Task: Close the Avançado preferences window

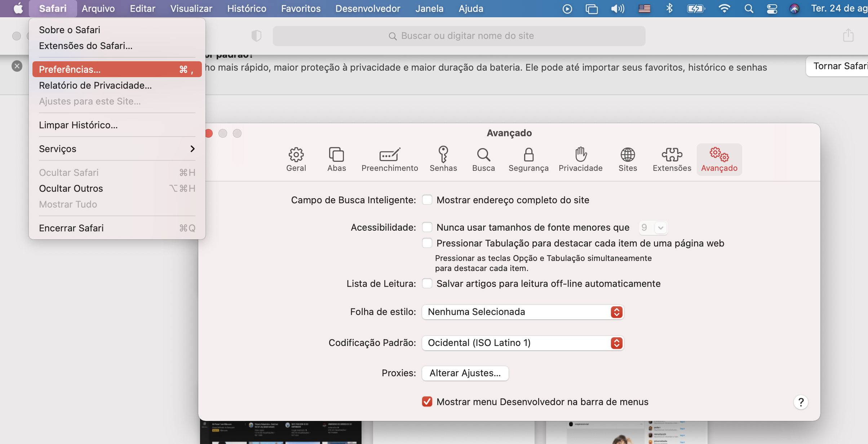Action: [209, 133]
